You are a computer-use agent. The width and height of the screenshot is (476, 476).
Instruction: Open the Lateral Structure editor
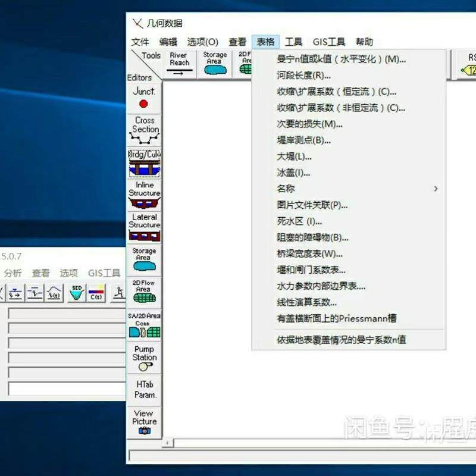tap(144, 227)
